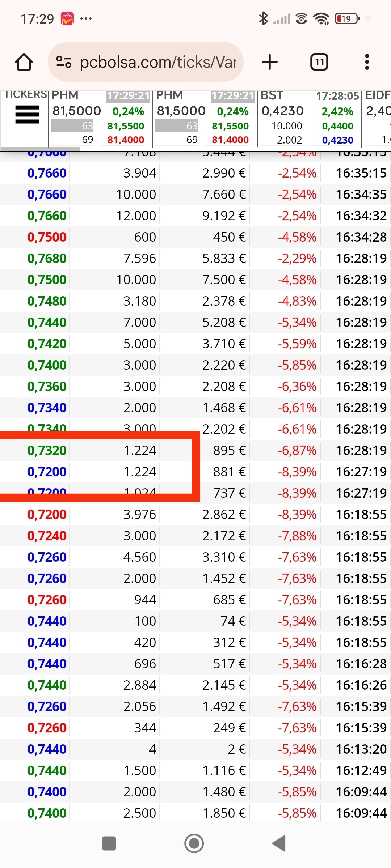391x868 pixels.
Task: Open the tab switcher showing 11 tabs
Action: 319,62
